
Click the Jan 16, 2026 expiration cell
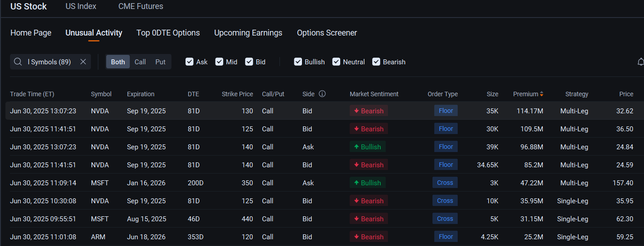(x=146, y=183)
